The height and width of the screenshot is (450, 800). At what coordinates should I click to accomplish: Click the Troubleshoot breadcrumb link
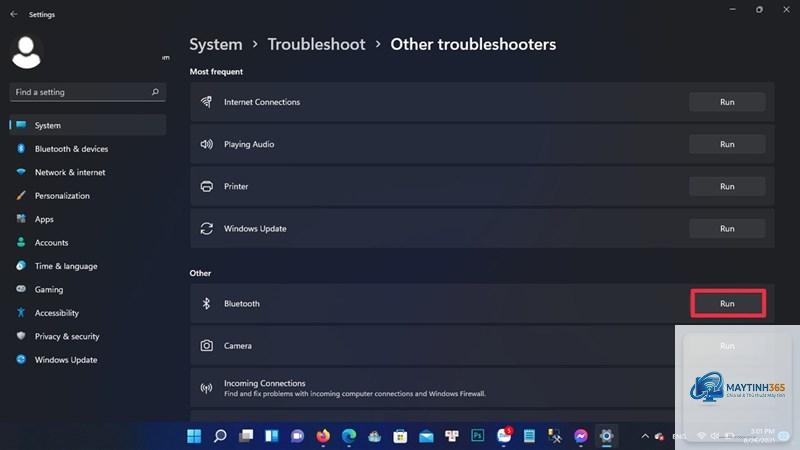point(316,44)
